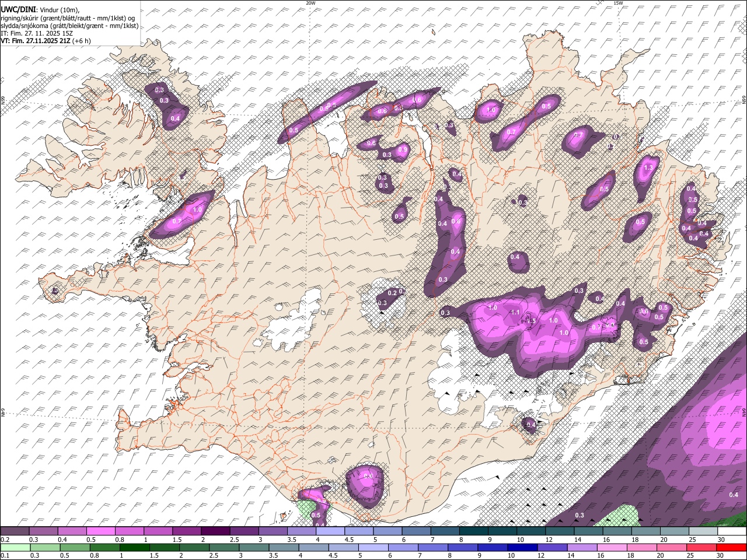
Task: Click the 0.9 snowfall value on the map
Action: 402,150
